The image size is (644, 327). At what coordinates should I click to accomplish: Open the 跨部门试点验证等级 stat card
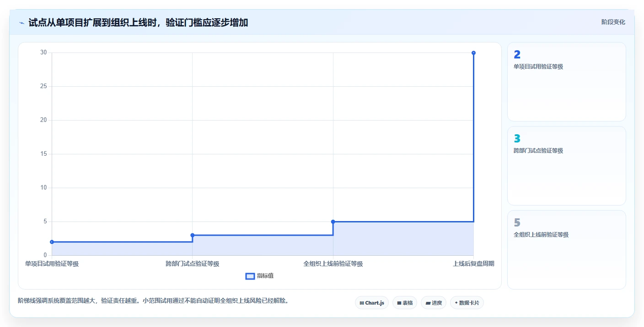(x=566, y=166)
